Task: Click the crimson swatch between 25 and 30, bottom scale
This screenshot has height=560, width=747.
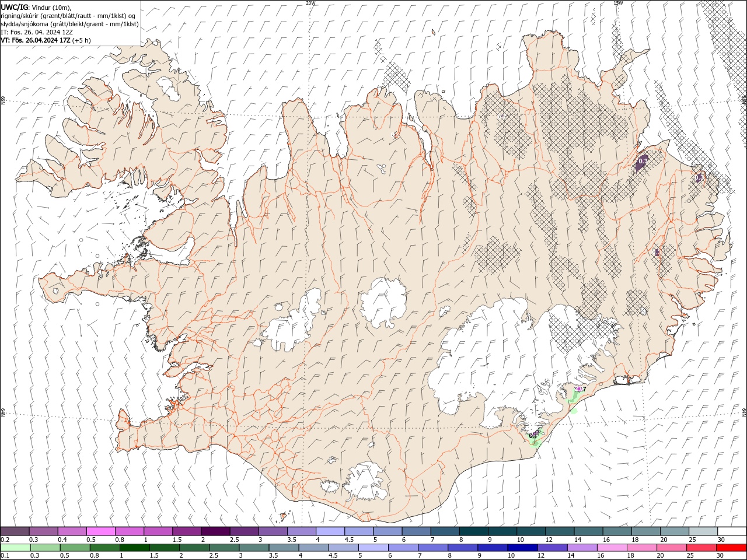Action: (701, 548)
